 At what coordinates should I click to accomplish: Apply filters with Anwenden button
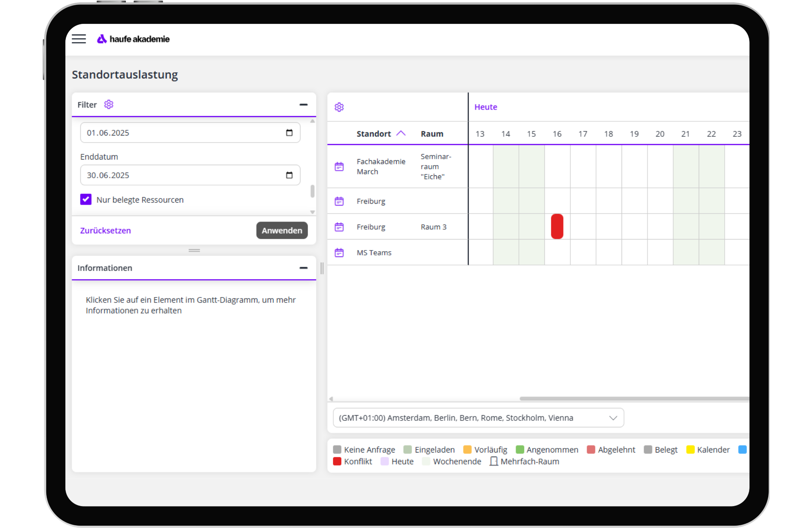click(282, 231)
